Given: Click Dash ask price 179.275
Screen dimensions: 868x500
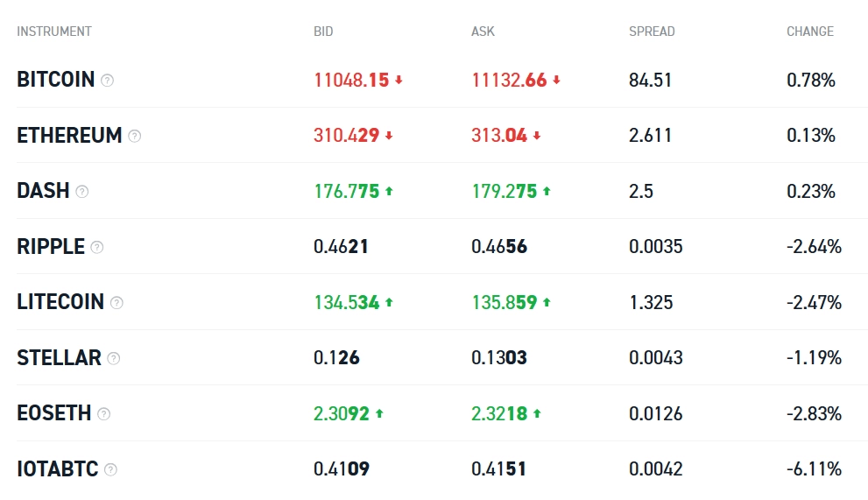Looking at the screenshot, I should pyautogui.click(x=504, y=191).
